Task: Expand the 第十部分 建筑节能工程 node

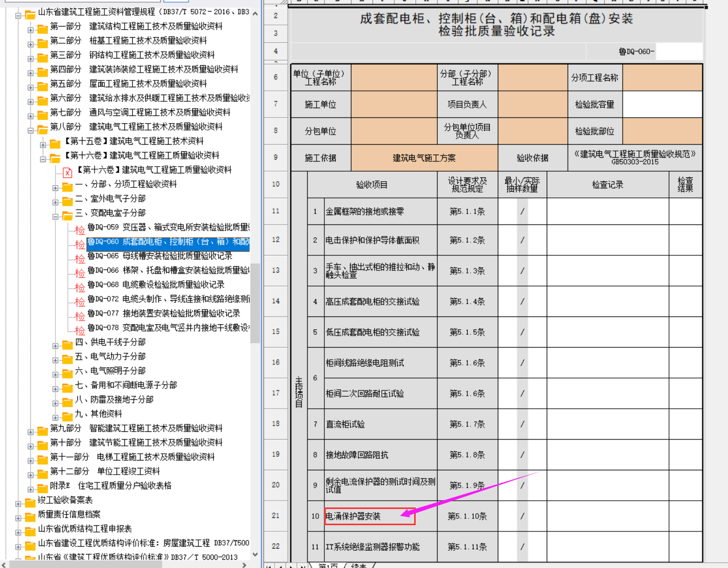Action: click(x=31, y=446)
